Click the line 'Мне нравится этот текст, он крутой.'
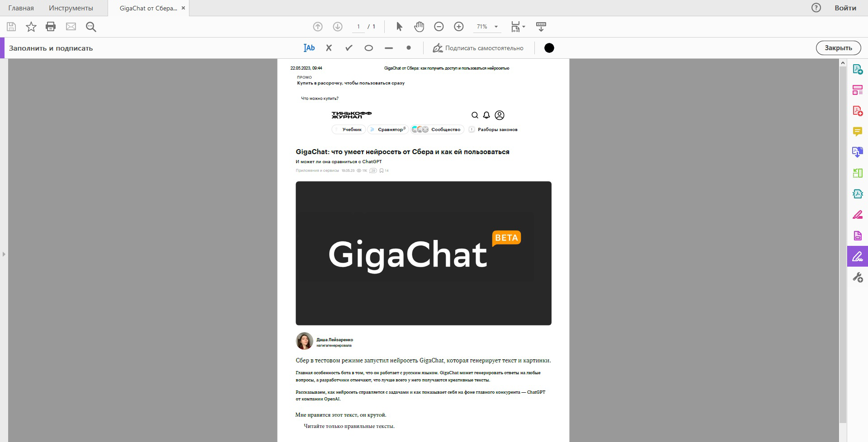This screenshot has height=442, width=868. [x=341, y=414]
